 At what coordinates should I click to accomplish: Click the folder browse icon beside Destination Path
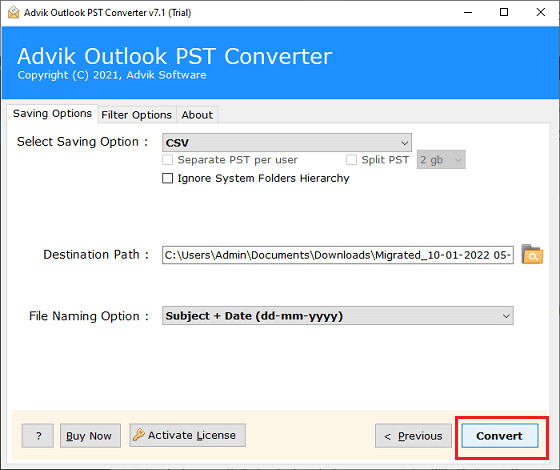pyautogui.click(x=532, y=254)
